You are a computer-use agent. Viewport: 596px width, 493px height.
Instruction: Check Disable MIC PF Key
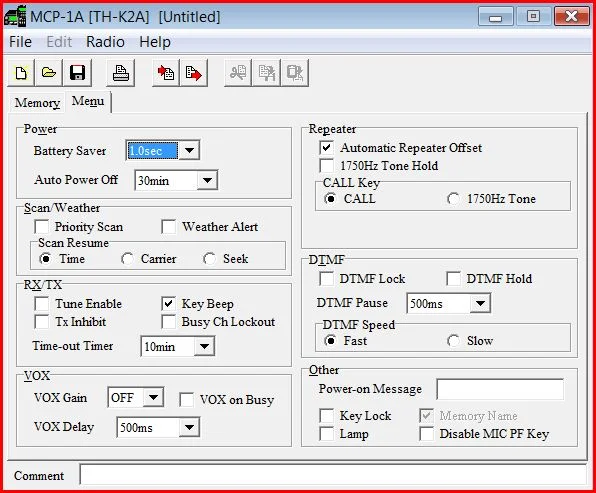(x=426, y=434)
